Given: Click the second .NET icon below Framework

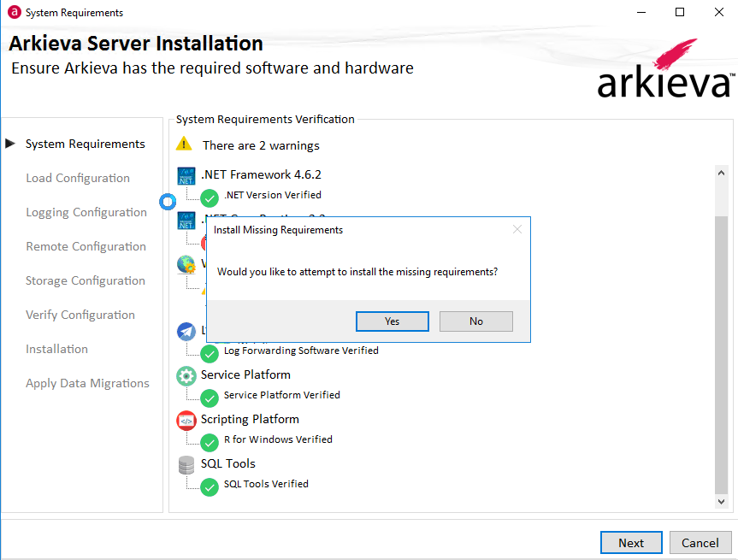Looking at the screenshot, I should click(x=186, y=221).
